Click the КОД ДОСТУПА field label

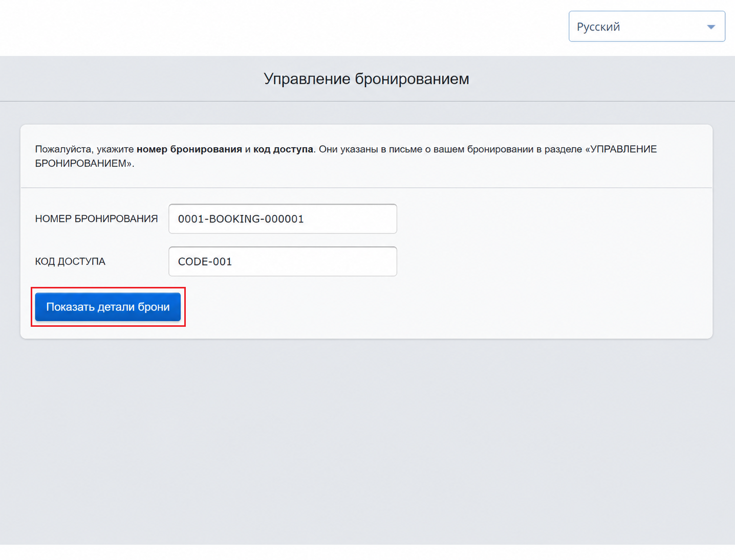coord(70,261)
